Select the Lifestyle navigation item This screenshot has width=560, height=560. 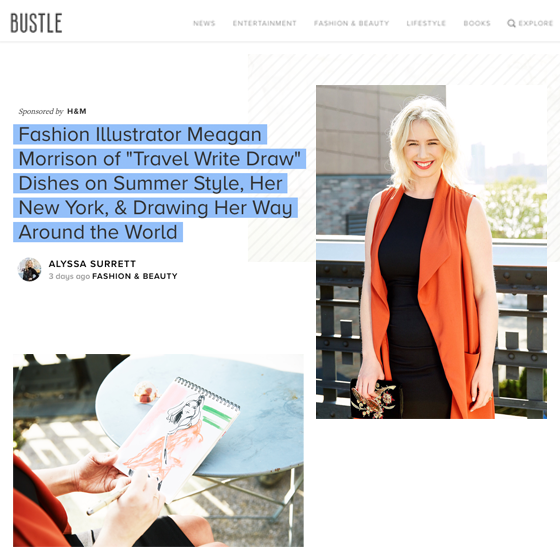tap(426, 23)
